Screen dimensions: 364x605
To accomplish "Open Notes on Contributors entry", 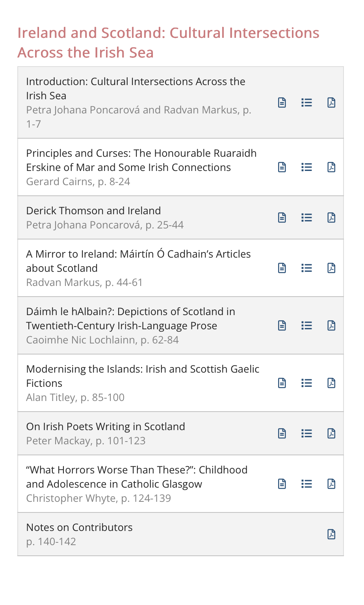I will click(79, 527).
